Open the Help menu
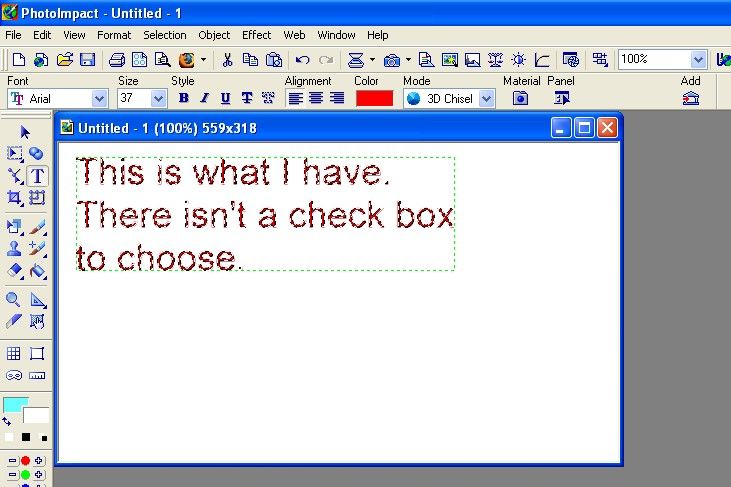 (378, 35)
